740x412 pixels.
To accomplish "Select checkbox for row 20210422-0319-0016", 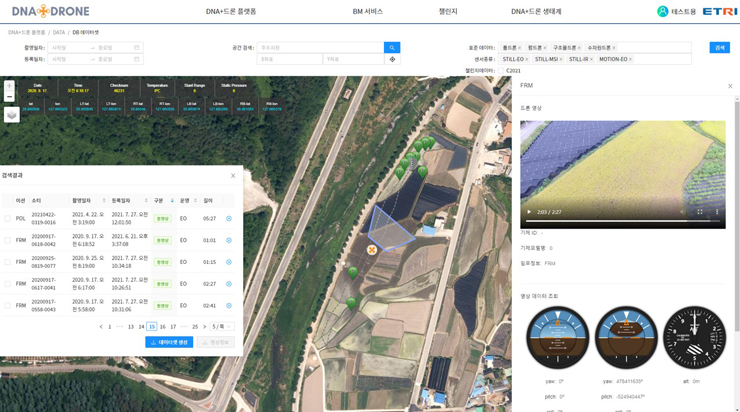I will 7,219.
